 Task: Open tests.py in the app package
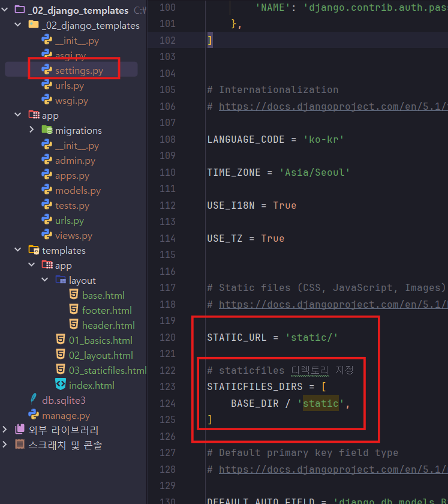tap(73, 205)
